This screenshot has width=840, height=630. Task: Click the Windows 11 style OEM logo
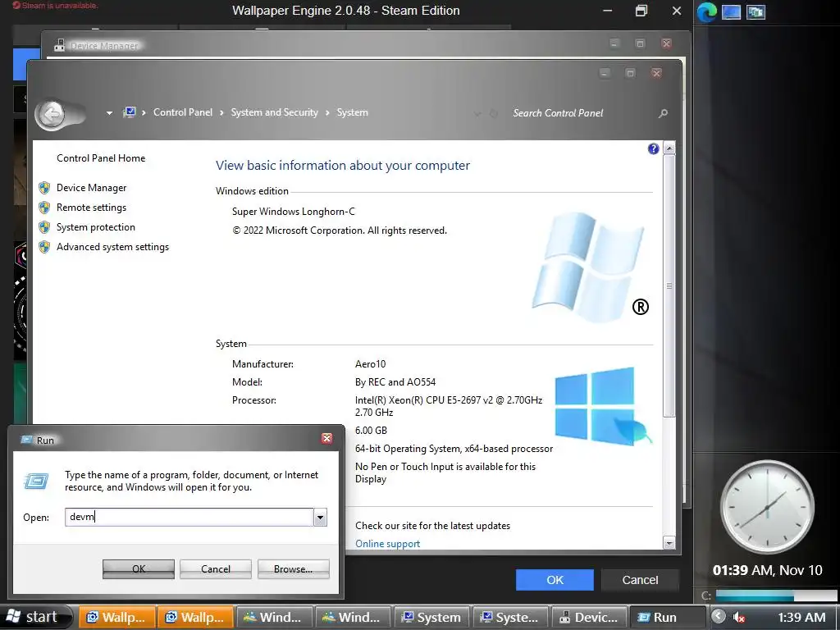point(603,406)
